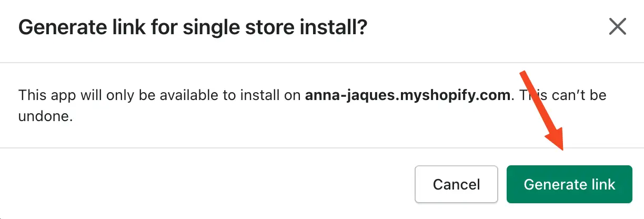Close the dialog with the X icon
The height and width of the screenshot is (219, 644).
coord(617,26)
